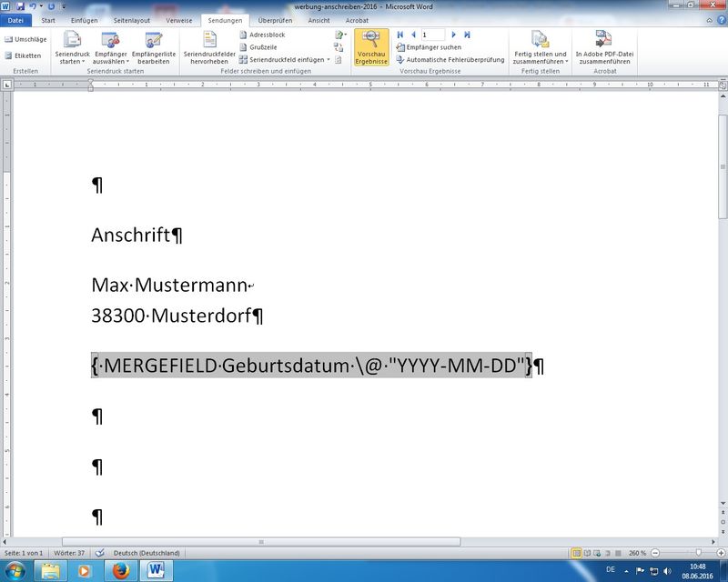This screenshot has width=728, height=582.
Task: Open Firefox from taskbar
Action: (121, 570)
